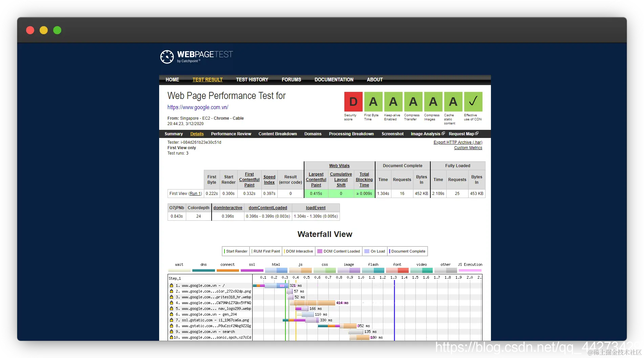Click waterfall row 2 olor_272x92dp.png
This screenshot has width=644, height=358.
[x=210, y=291]
